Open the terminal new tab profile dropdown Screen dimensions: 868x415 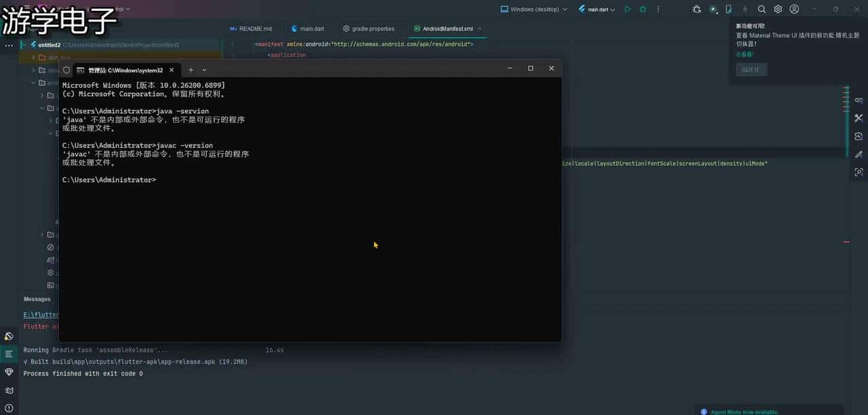[204, 70]
